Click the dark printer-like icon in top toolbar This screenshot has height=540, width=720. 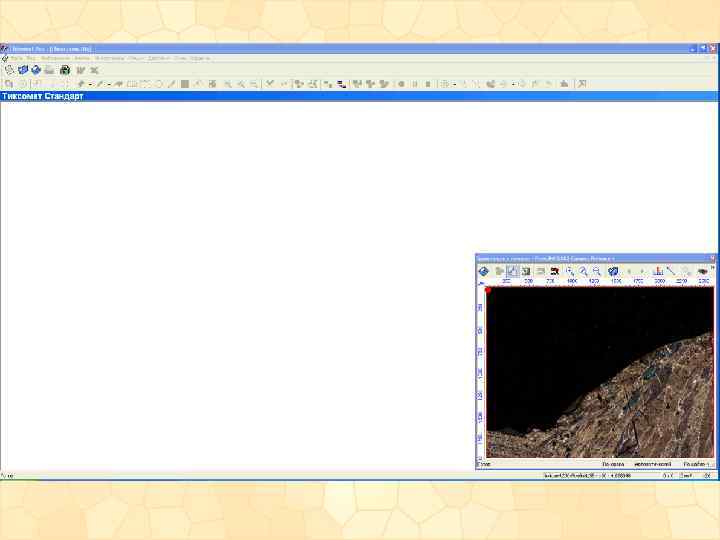coord(65,70)
